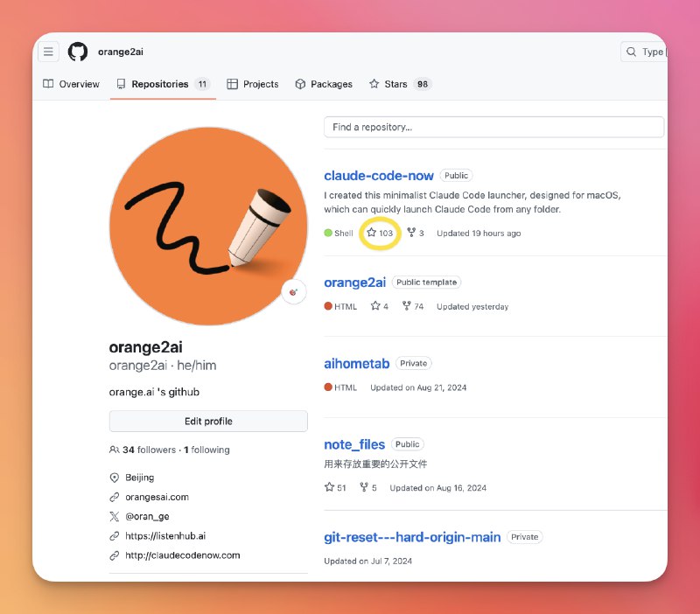Open the git-reset---hard-origin-main repository
Viewport: 700px width, 614px height.
tap(412, 537)
